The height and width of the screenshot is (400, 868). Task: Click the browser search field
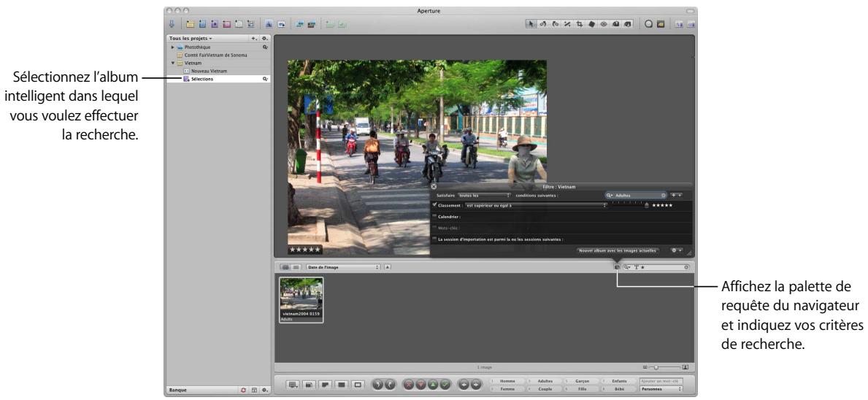(656, 266)
